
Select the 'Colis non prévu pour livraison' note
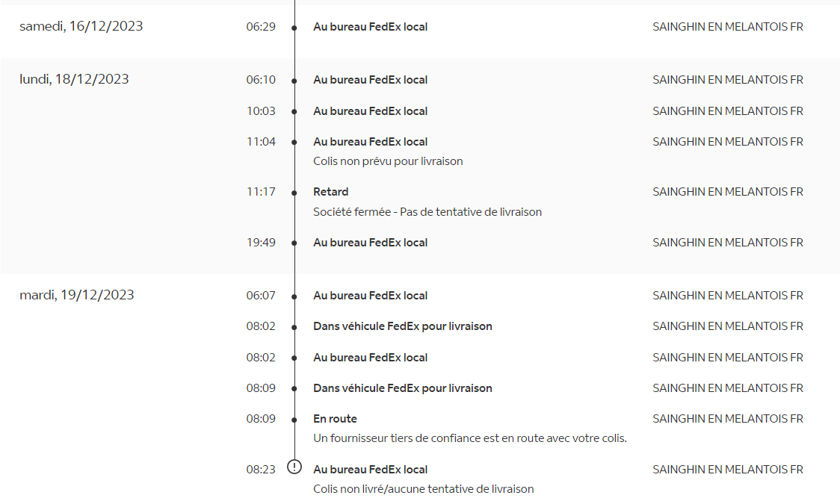(x=388, y=161)
